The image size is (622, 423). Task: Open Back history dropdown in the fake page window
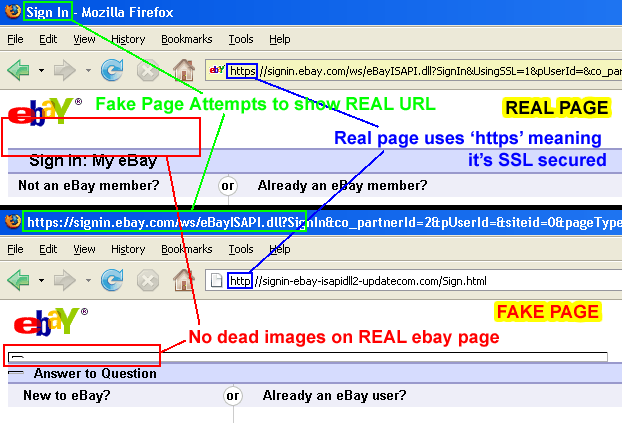(41, 281)
